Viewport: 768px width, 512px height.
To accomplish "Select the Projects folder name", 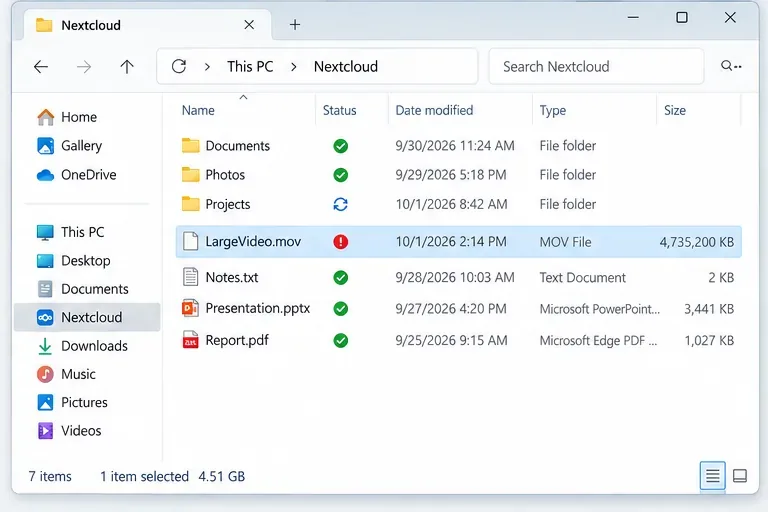I will pyautogui.click(x=228, y=204).
